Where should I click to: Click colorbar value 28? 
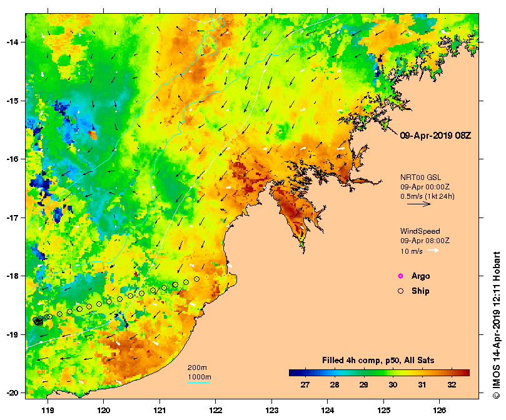tap(335, 385)
